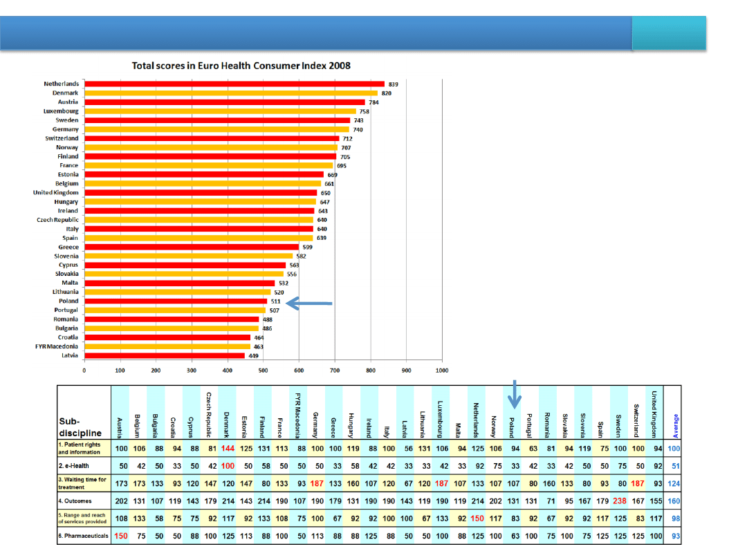Click the Latvia bar at the chart bottom
This screenshot has height=560, width=747.
(165, 355)
